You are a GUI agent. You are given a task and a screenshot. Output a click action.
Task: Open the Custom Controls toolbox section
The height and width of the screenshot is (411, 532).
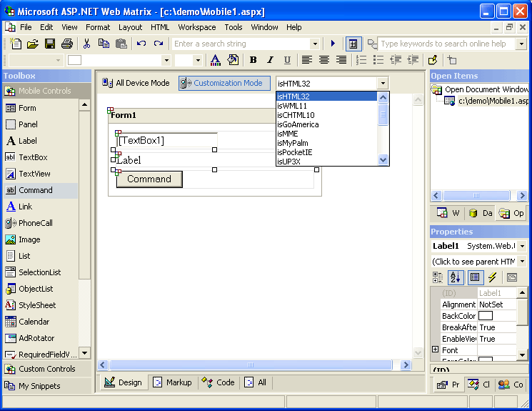pos(47,369)
